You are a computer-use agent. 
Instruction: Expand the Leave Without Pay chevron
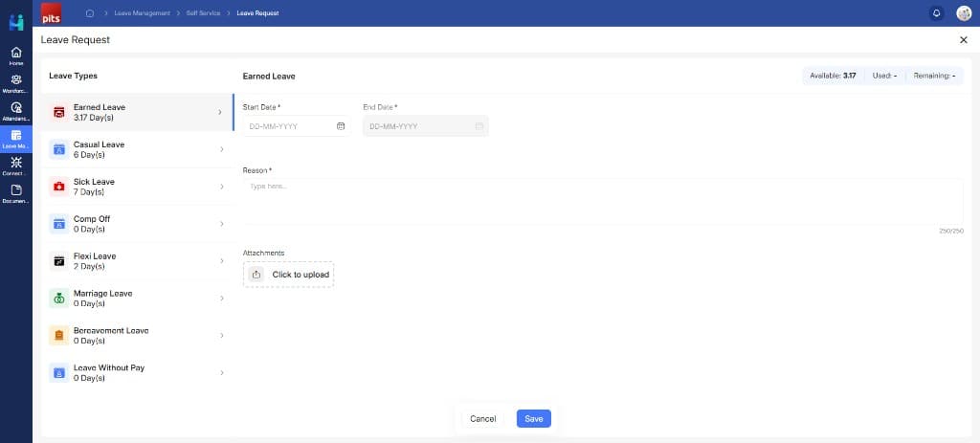click(x=222, y=372)
